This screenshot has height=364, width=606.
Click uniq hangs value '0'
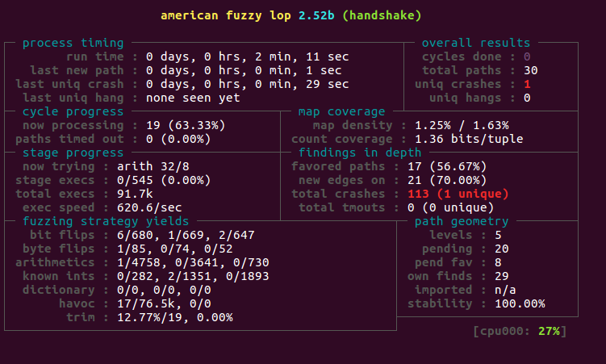527,98
